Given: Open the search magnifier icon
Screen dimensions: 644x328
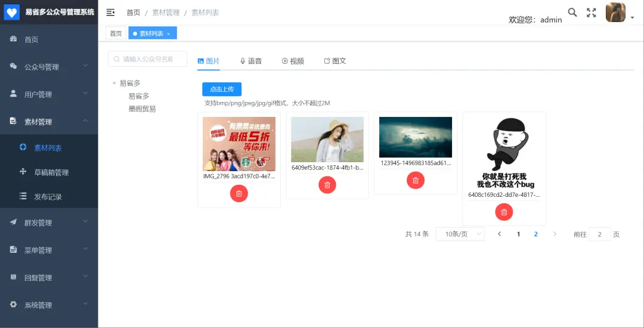Looking at the screenshot, I should tap(572, 13).
